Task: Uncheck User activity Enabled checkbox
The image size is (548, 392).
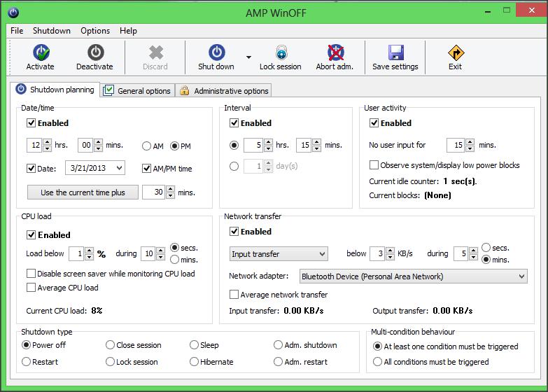Action: pos(374,122)
